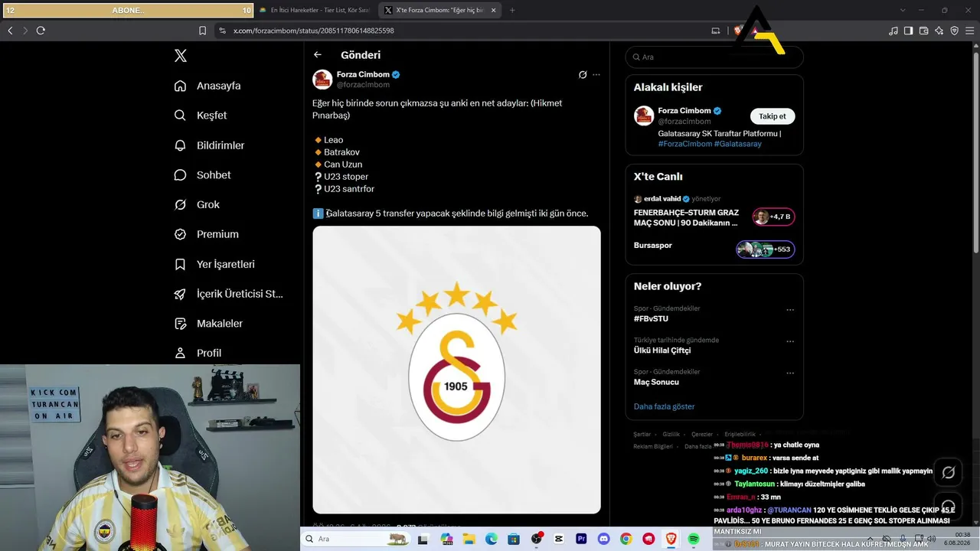Open Leo AI sparkle icon
Viewport: 980px width, 551px height.
click(x=939, y=31)
